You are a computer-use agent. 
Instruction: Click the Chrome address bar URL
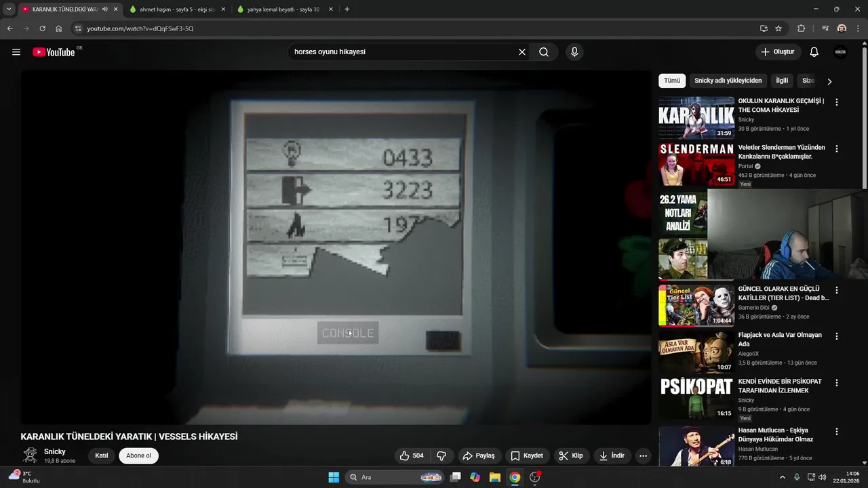[x=140, y=28]
